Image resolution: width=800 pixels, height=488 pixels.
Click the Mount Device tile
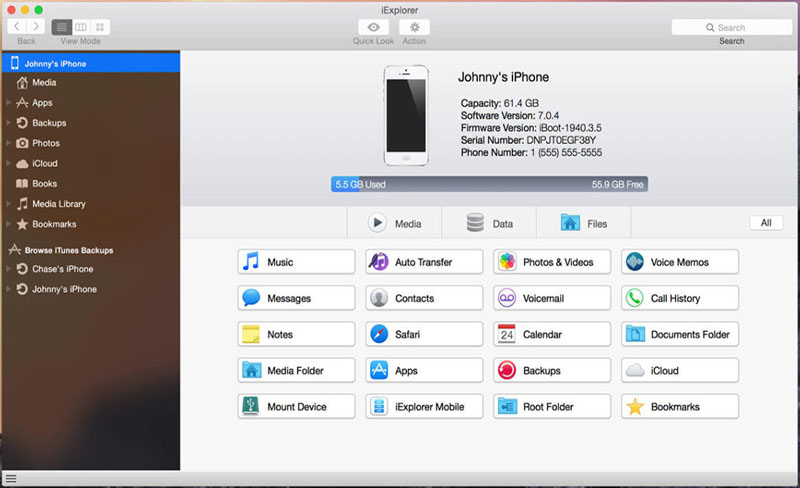(x=296, y=407)
